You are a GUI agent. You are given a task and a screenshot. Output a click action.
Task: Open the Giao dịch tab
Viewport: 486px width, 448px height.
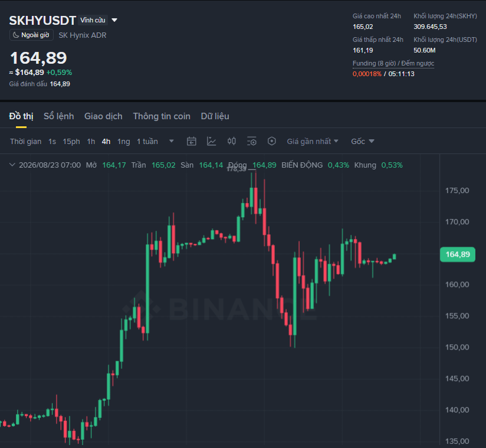[x=103, y=116]
